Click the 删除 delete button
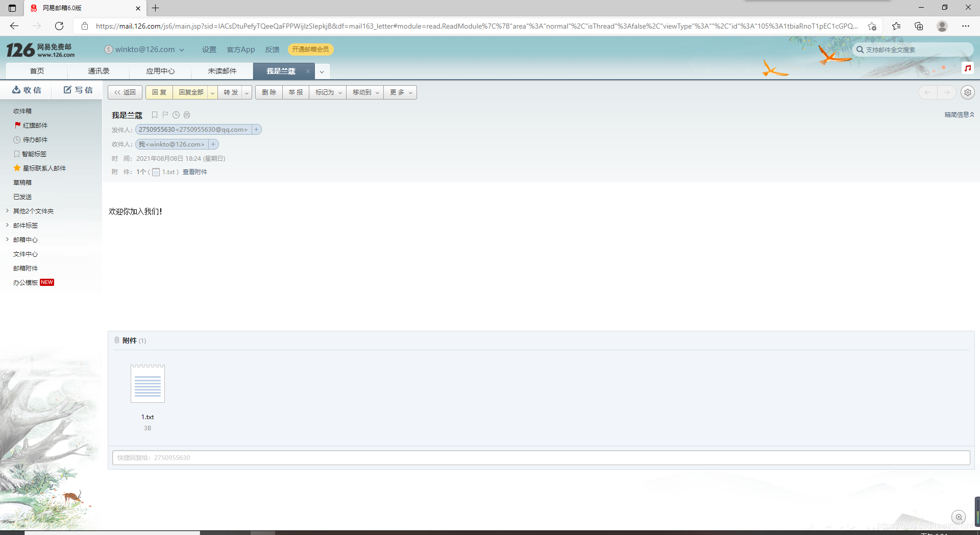Image resolution: width=980 pixels, height=535 pixels. click(x=269, y=92)
